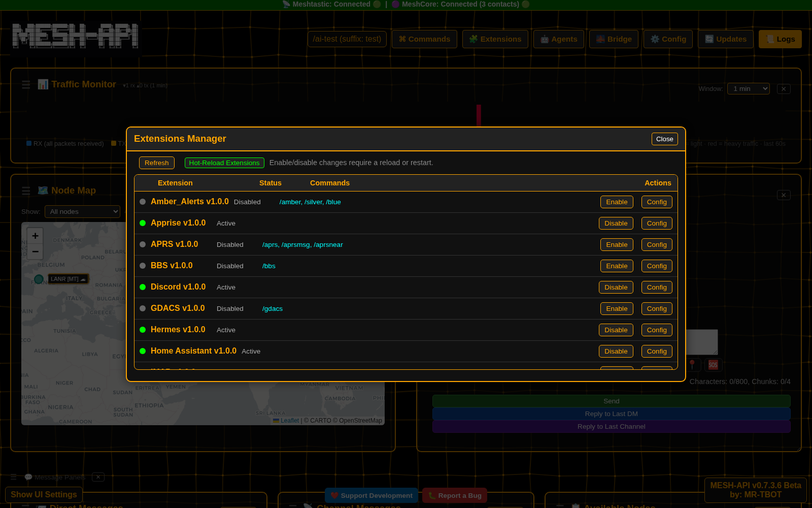
Task: Click the /gdacs command text
Action: 273,308
